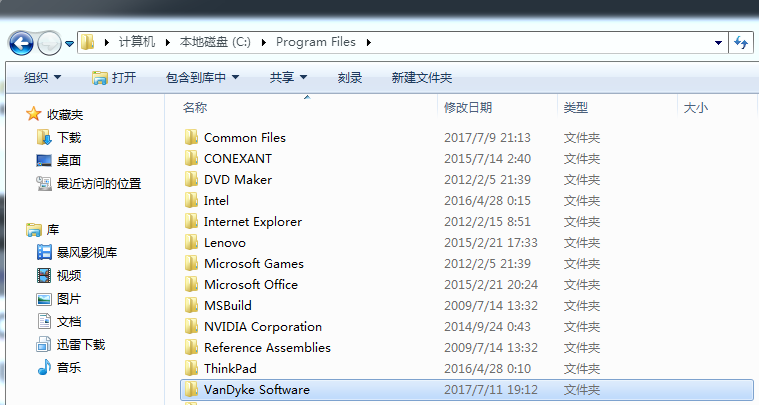Open 最近访问的位置 in sidebar
759x405 pixels.
89,183
